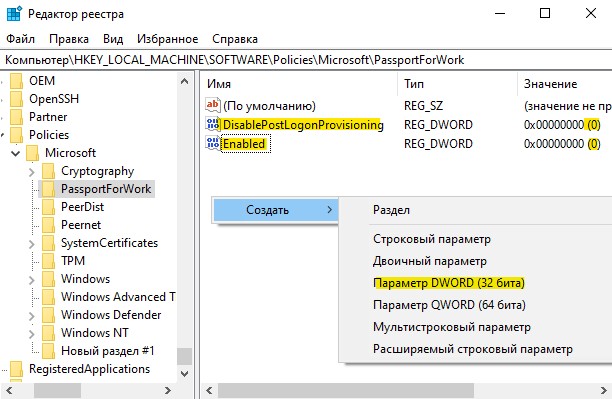This screenshot has height=399, width=612.
Task: Click the OpenSSH folder icon
Action: (x=16, y=99)
